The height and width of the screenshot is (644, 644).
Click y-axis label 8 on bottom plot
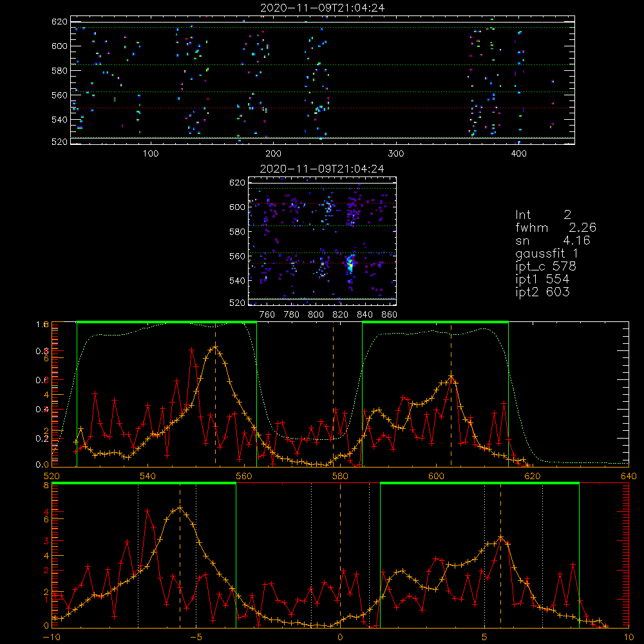pos(46,486)
